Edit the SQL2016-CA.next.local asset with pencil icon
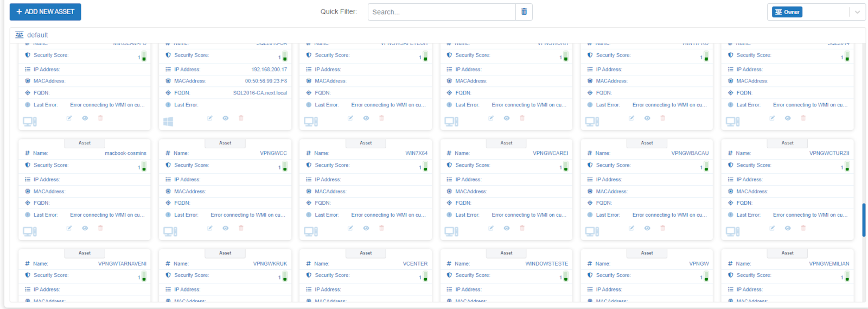The width and height of the screenshot is (868, 309). point(209,118)
